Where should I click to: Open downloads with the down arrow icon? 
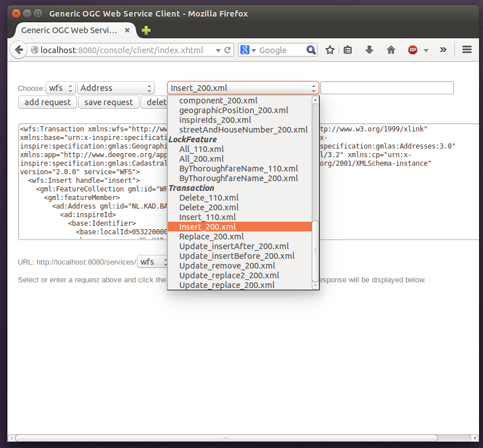click(369, 50)
